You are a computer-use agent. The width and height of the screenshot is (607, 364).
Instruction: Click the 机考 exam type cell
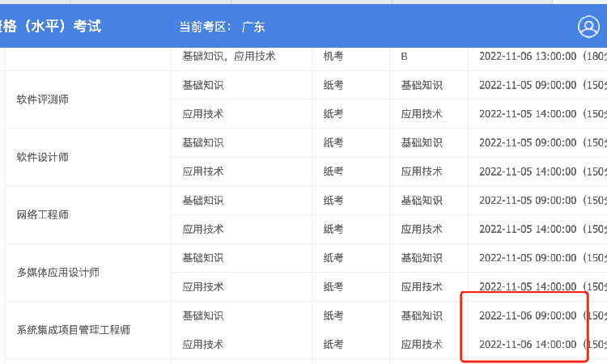333,57
